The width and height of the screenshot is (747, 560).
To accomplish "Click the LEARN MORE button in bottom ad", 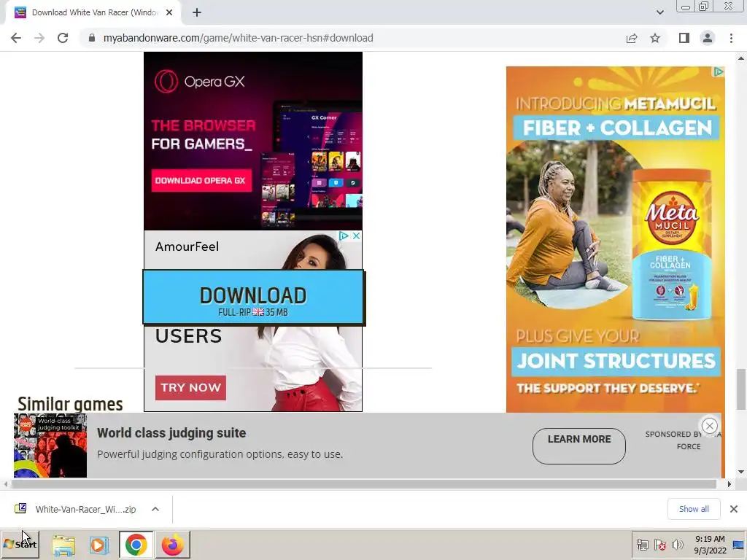I will (x=578, y=446).
